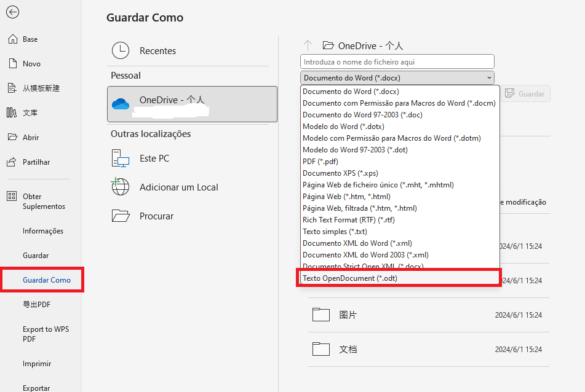Choose Export to WPS PDF

tap(46, 334)
